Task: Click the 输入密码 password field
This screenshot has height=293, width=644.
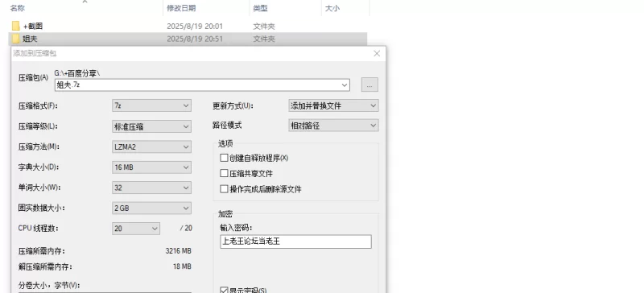Action: coord(295,241)
